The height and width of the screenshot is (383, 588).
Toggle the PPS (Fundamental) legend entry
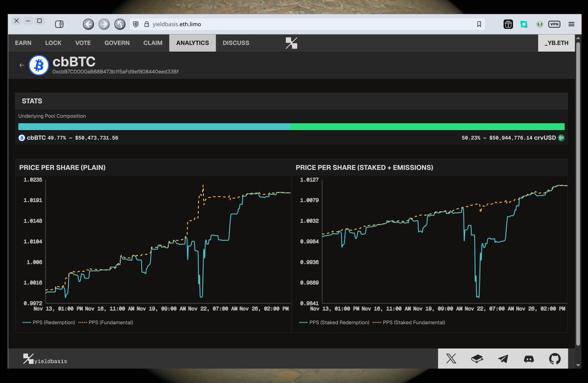(x=106, y=323)
